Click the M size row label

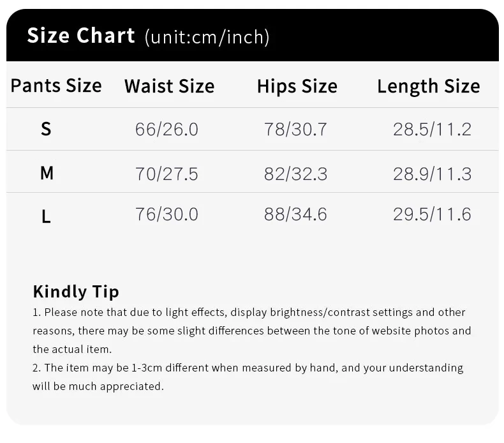coord(47,173)
